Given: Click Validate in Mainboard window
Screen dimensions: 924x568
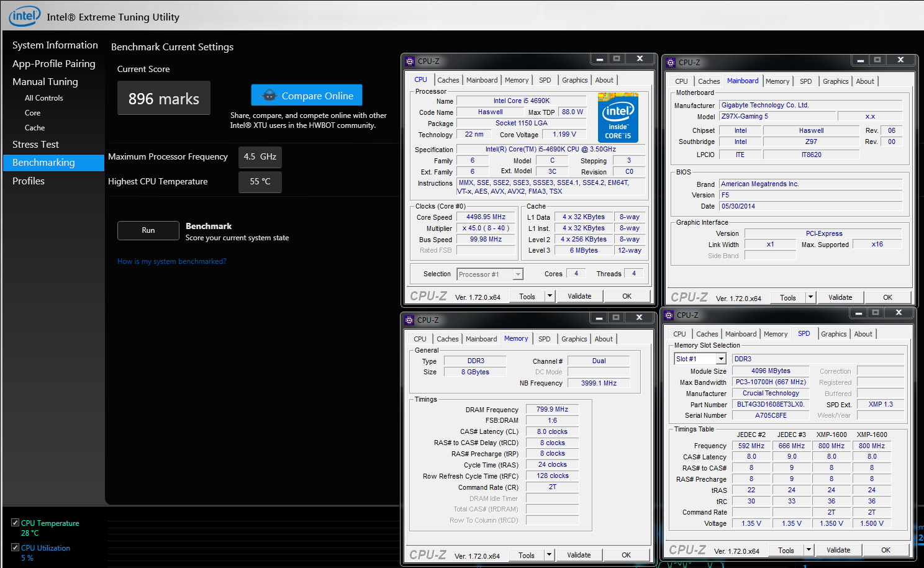Looking at the screenshot, I should tap(840, 297).
